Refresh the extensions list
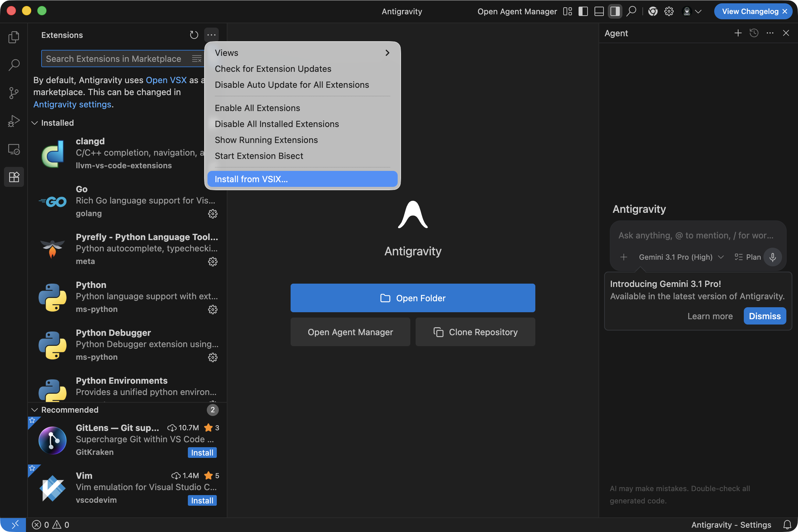This screenshot has height=532, width=798. click(194, 35)
